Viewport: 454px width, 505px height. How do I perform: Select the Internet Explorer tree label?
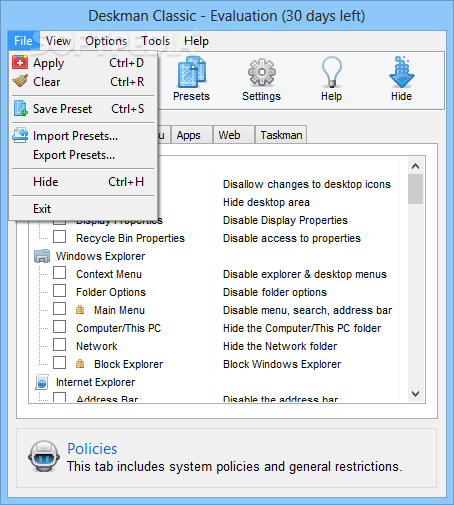[x=95, y=382]
